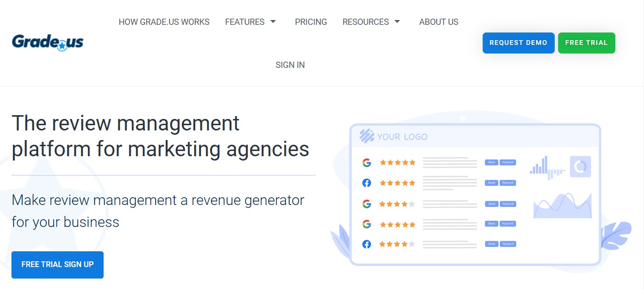Viewport: 644px width, 290px height.
Task: Open HOW GRADE.US WORKS
Action: coord(164,21)
